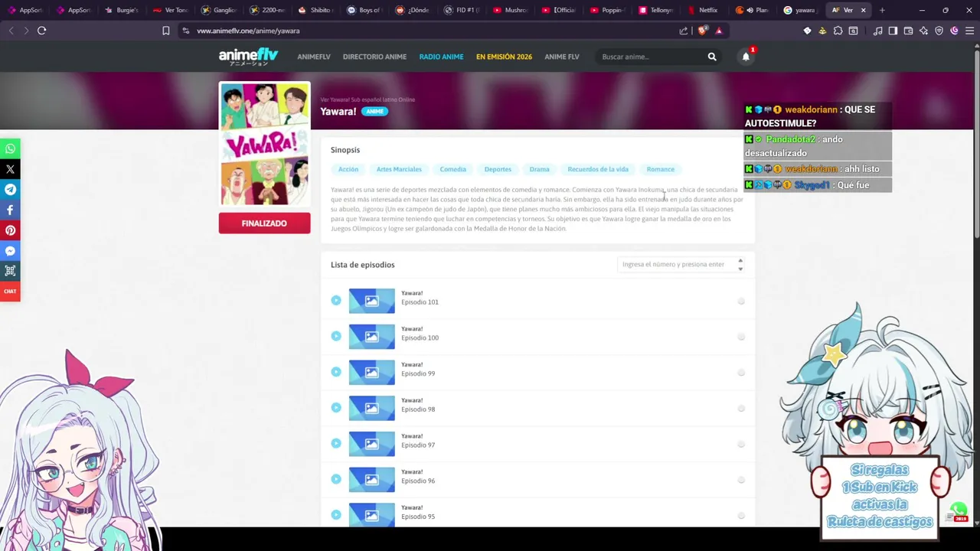980x551 pixels.
Task: Select the Deportes genre tag
Action: [498, 169]
